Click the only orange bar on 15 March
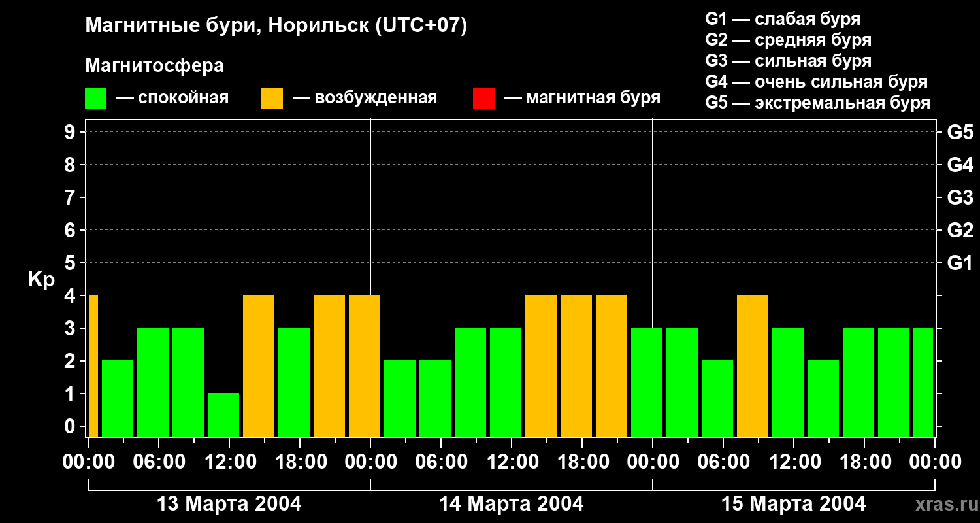 coord(753,366)
